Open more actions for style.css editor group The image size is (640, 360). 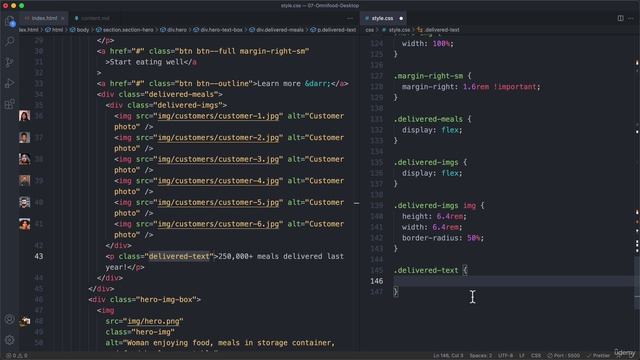pos(631,18)
